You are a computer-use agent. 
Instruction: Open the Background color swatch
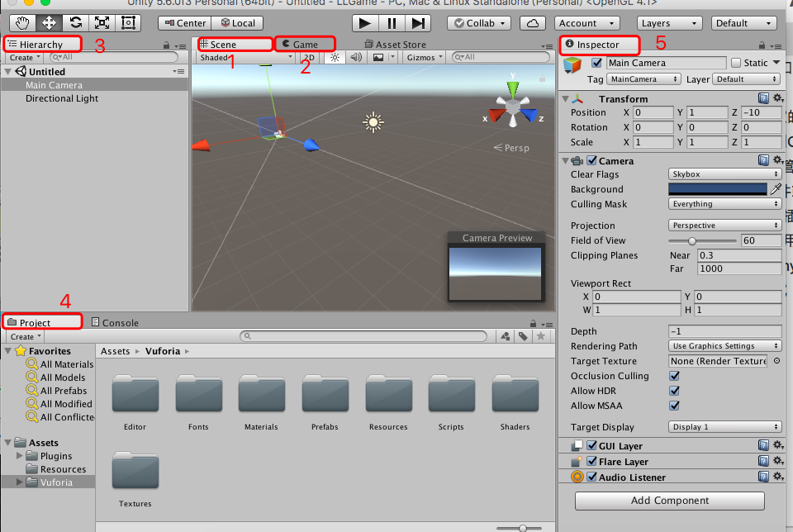pos(718,189)
